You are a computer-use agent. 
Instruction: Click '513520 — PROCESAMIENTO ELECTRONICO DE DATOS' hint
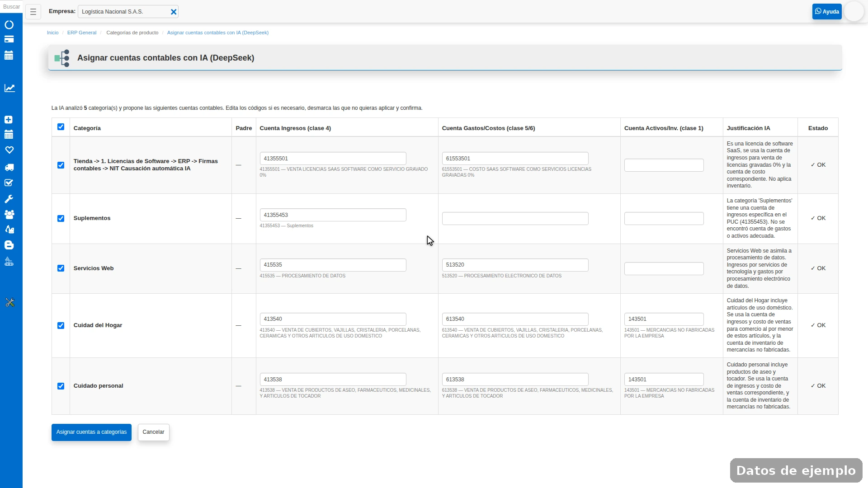pyautogui.click(x=501, y=276)
